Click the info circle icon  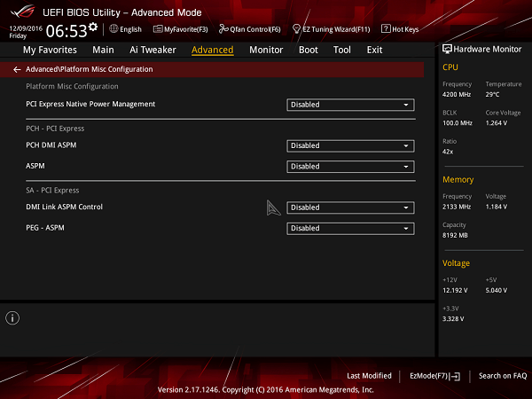(12, 318)
